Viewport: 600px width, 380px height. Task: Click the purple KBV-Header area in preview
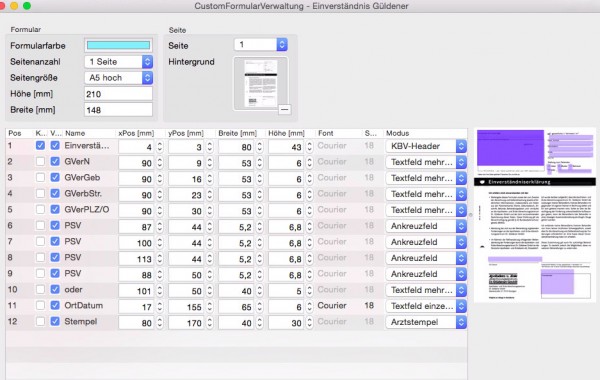pyautogui.click(x=510, y=148)
